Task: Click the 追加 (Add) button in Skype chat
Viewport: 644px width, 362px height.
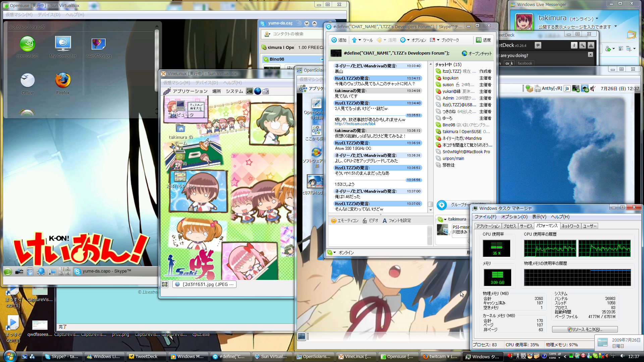Action: 339,40
